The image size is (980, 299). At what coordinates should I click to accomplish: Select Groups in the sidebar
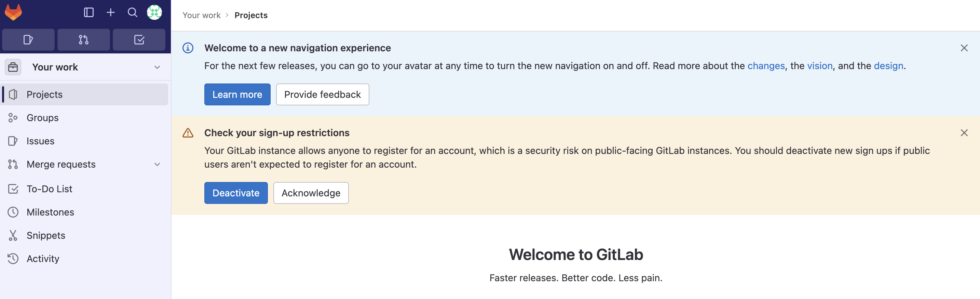43,118
